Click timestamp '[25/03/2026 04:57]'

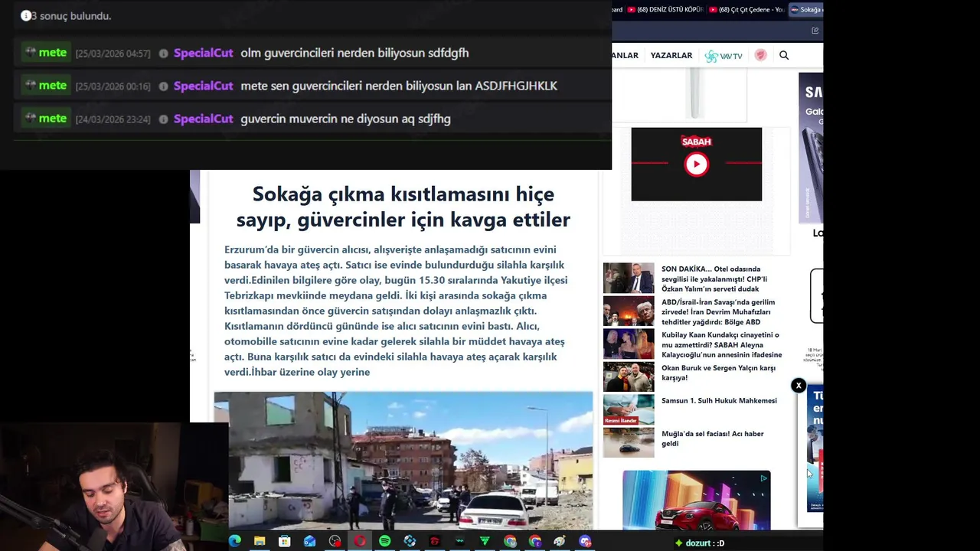click(113, 54)
